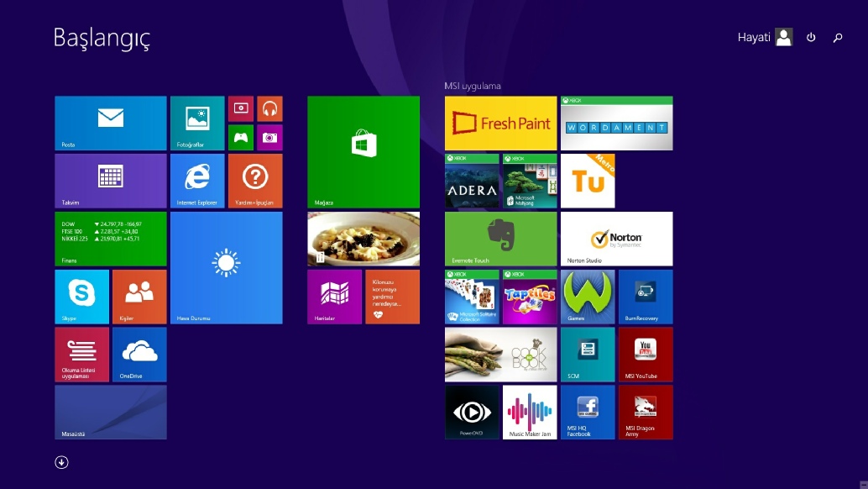This screenshot has height=489, width=868.
Task: Open the SCM tile
Action: click(x=588, y=355)
